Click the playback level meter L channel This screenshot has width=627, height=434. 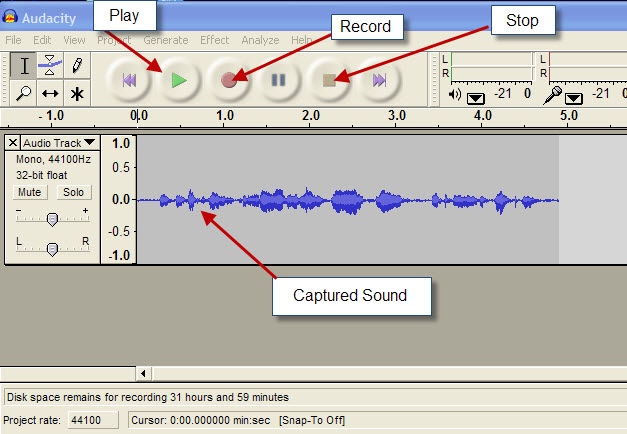[x=492, y=59]
